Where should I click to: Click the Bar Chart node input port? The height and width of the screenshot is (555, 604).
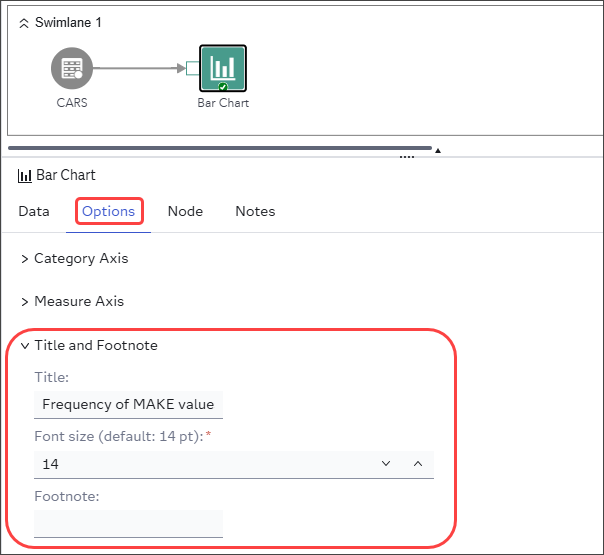[x=192, y=68]
